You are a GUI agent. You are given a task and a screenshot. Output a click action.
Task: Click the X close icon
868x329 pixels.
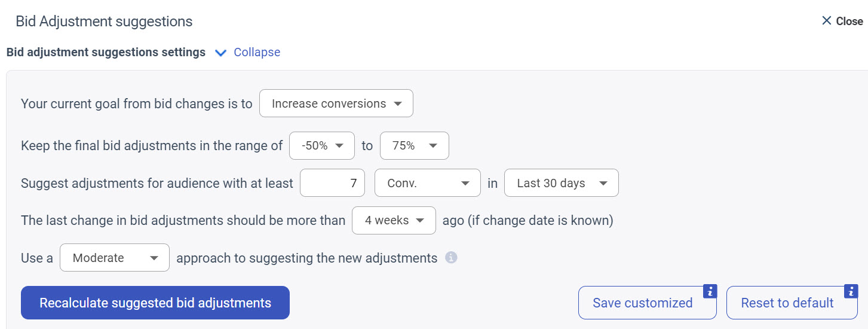coord(827,21)
